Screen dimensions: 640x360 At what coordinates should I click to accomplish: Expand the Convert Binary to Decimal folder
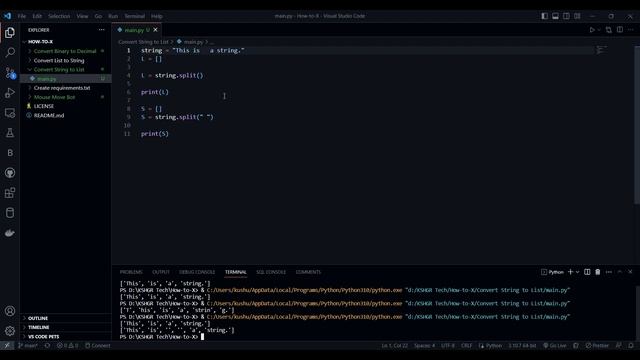pyautogui.click(x=65, y=51)
